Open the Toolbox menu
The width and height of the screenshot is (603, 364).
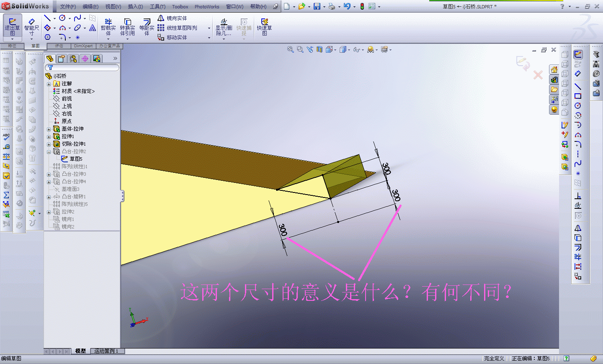180,7
